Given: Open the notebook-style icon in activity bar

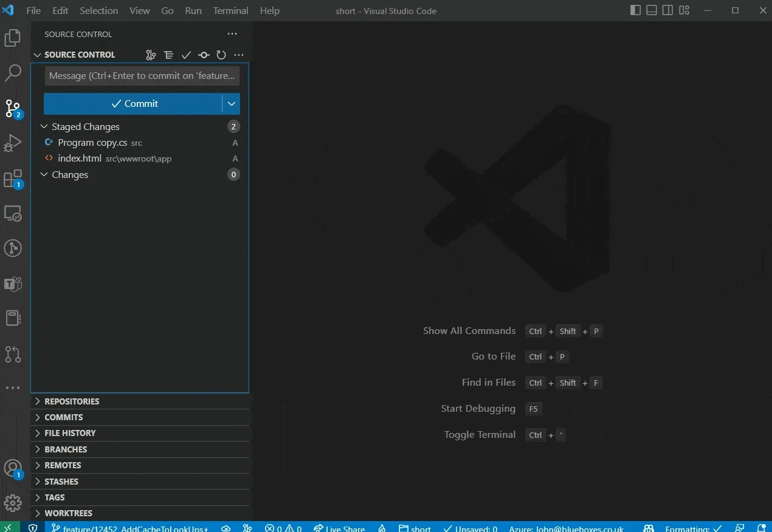Looking at the screenshot, I should 13,318.
